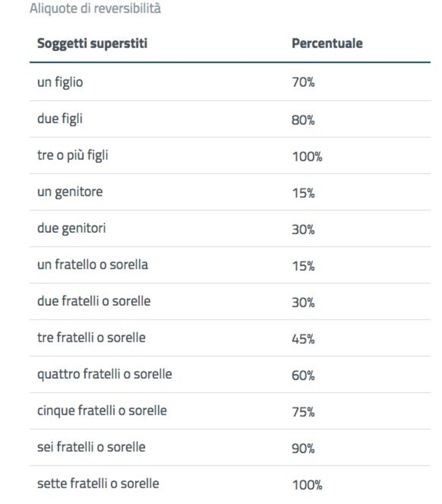Click the 30% value for due genitori
442x504 pixels.
point(303,230)
